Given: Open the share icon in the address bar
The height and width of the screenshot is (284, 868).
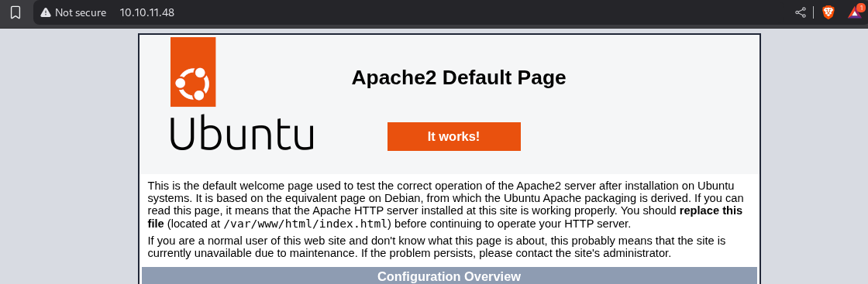Looking at the screenshot, I should click(801, 12).
